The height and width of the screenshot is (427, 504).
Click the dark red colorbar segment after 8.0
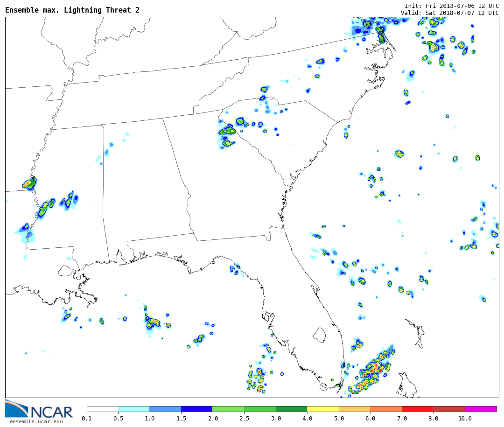pyautogui.click(x=449, y=409)
